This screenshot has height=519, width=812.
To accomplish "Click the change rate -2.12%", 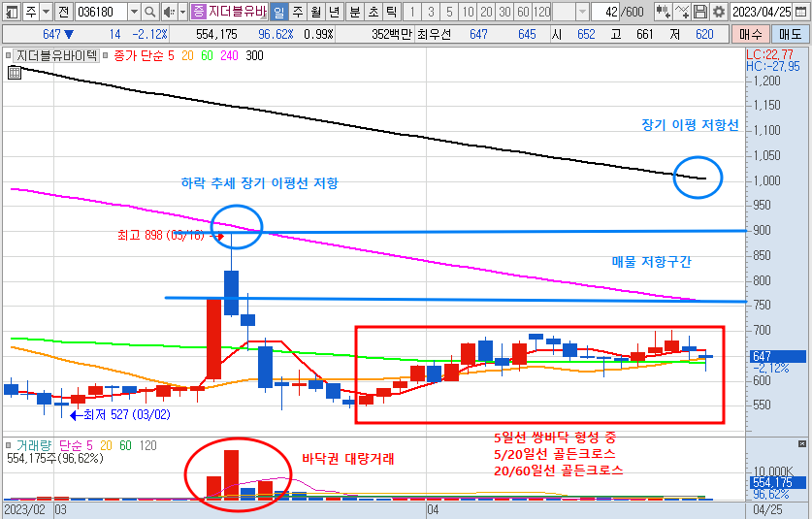I will (150, 35).
